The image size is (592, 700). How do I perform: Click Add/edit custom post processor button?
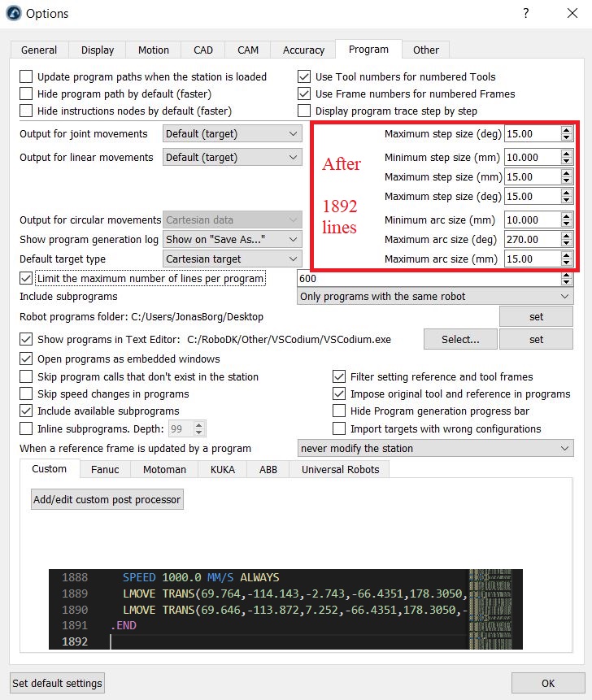click(x=107, y=499)
